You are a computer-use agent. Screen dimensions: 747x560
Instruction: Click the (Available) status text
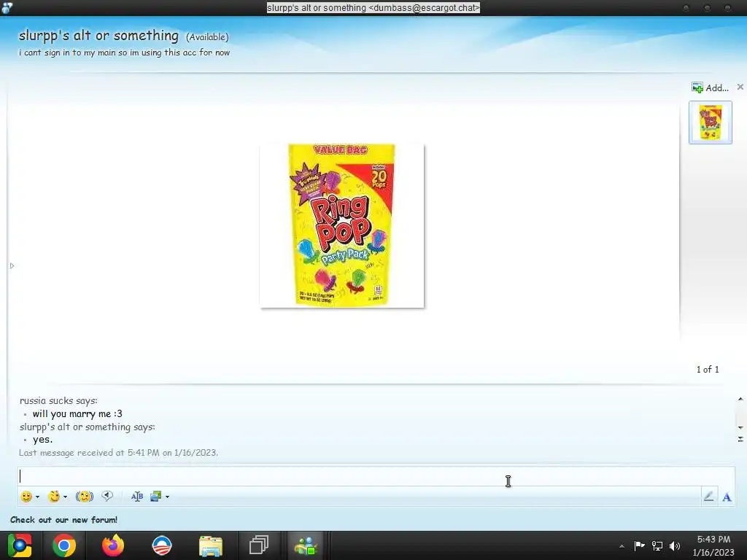[207, 37]
